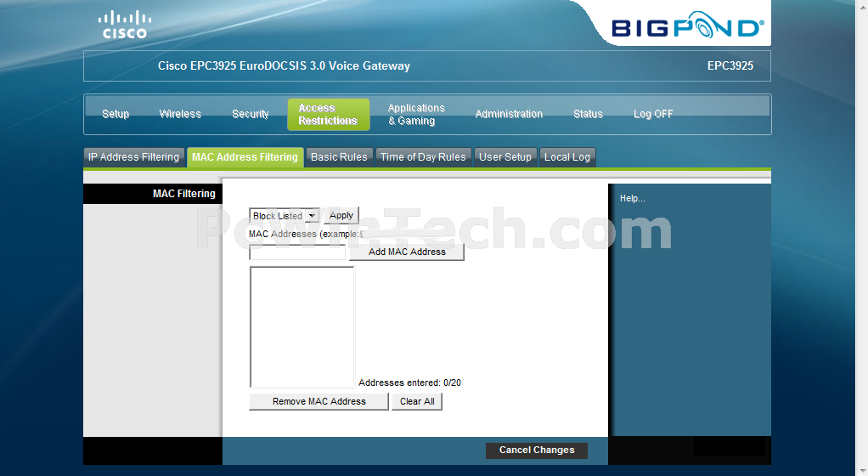868x476 pixels.
Task: Open the Administration menu
Action: click(509, 114)
